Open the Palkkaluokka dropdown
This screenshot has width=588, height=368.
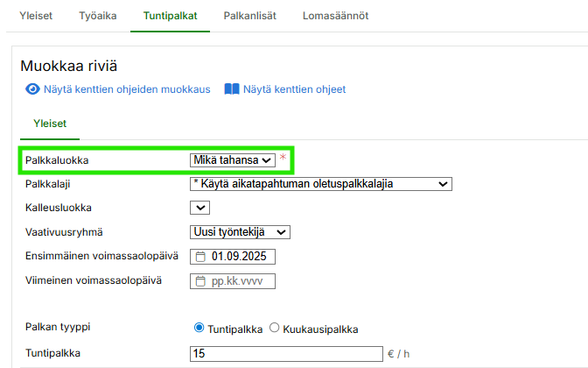[x=233, y=159]
